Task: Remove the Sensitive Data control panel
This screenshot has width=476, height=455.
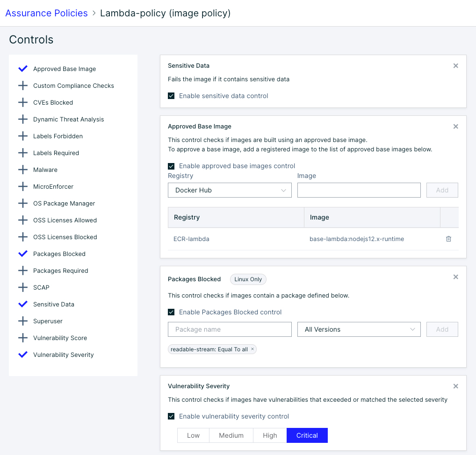Action: click(x=455, y=66)
